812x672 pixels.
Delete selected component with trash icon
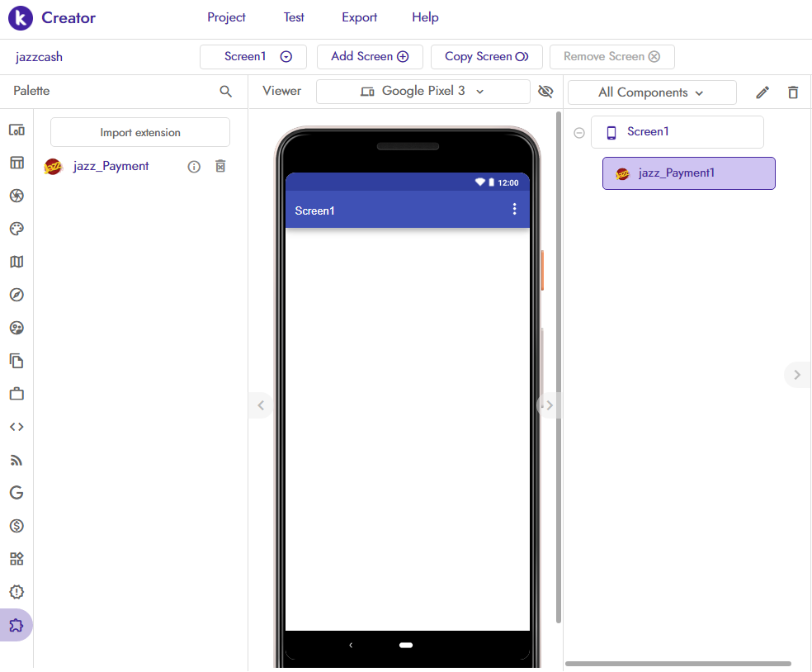(793, 92)
